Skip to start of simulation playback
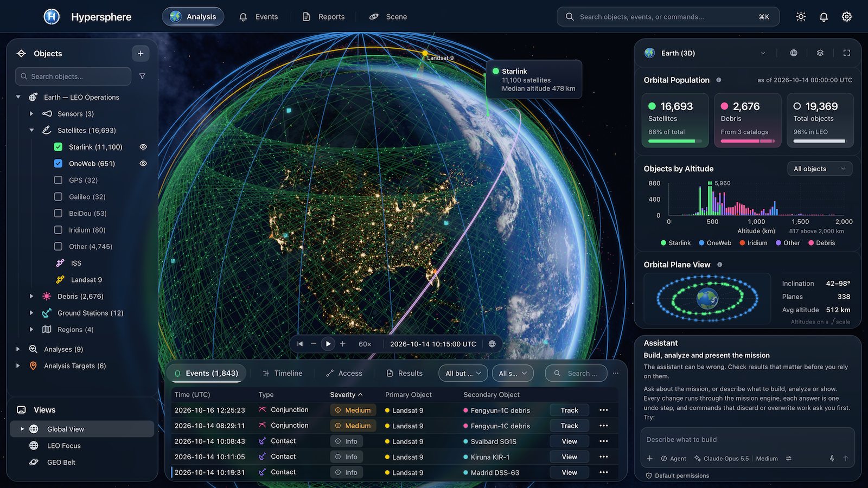The width and height of the screenshot is (868, 488). tap(300, 344)
